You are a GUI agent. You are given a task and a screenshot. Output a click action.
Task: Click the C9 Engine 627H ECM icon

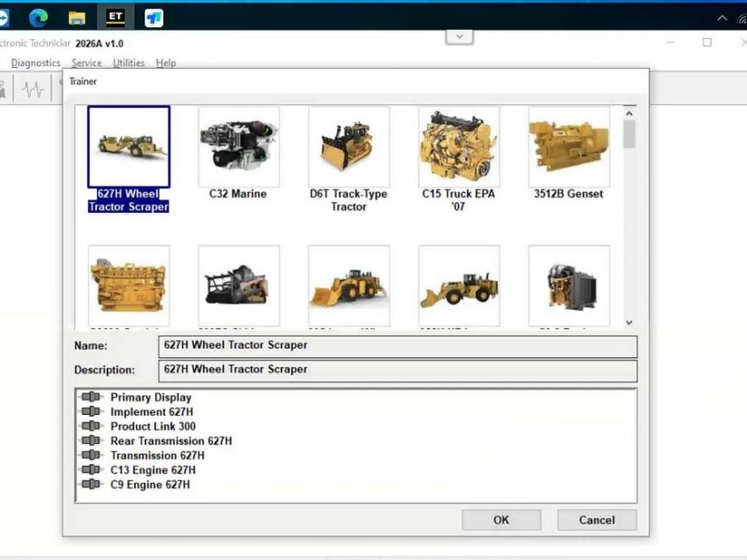pos(91,484)
